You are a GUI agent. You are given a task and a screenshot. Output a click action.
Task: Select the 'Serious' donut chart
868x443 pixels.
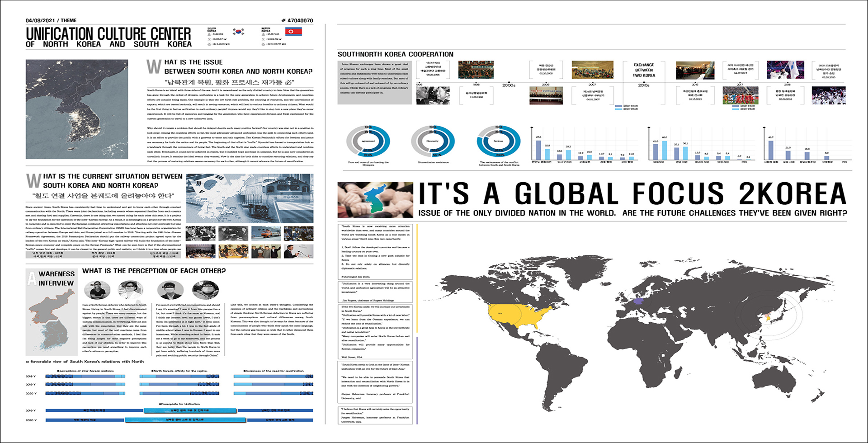[x=498, y=142]
